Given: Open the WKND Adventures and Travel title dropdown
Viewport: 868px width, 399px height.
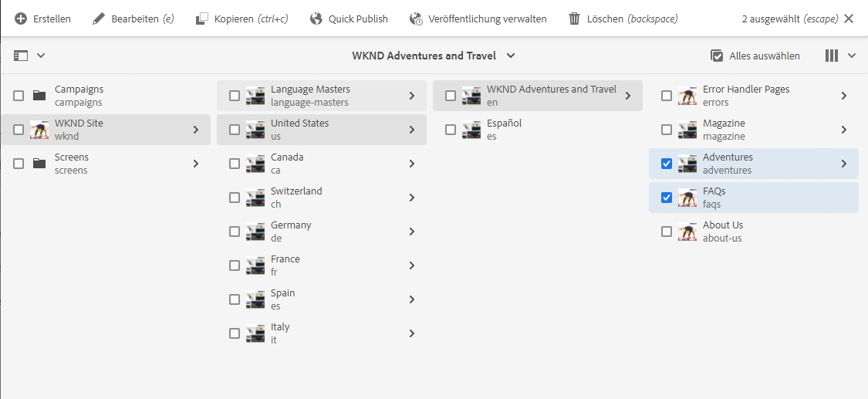Looking at the screenshot, I should pyautogui.click(x=511, y=56).
